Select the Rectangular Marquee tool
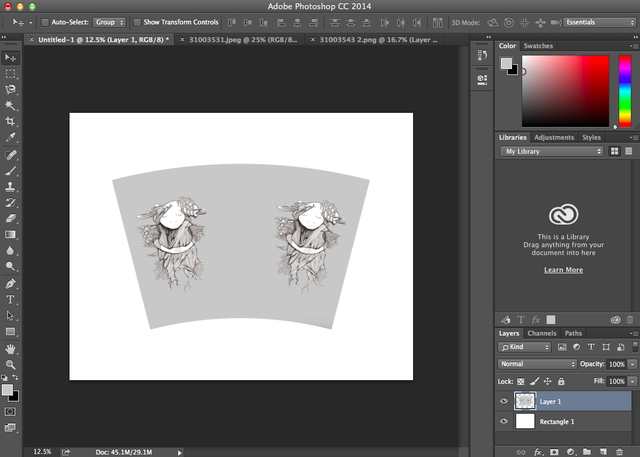The image size is (640, 457). pos(10,73)
